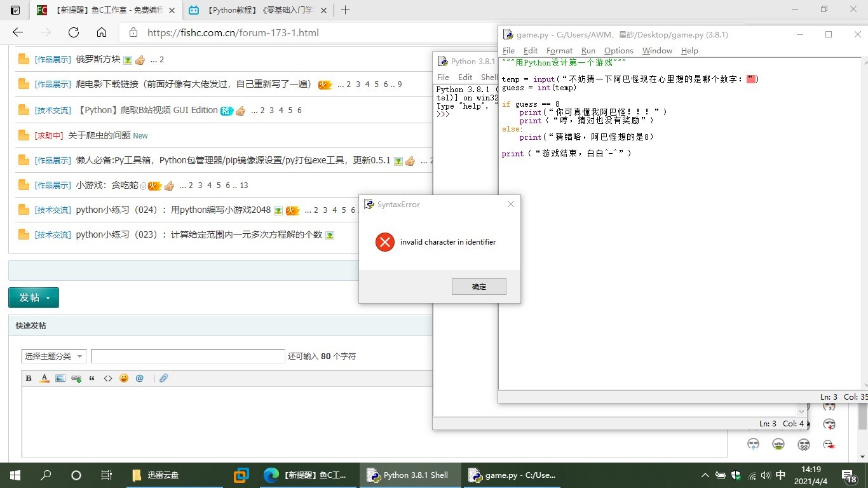Click the 确定 button in SyntaxError dialog
This screenshot has height=488, width=868.
478,287
